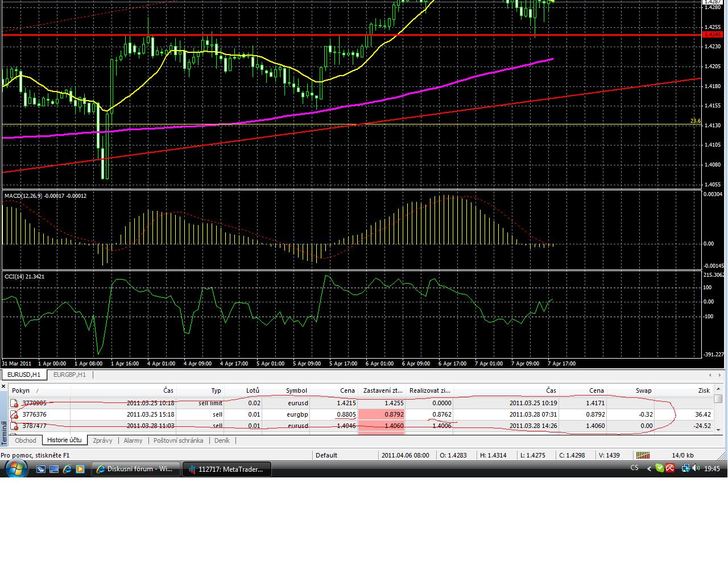This screenshot has width=728, height=582.
Task: Select the Poštovní schránka tab
Action: (x=178, y=440)
